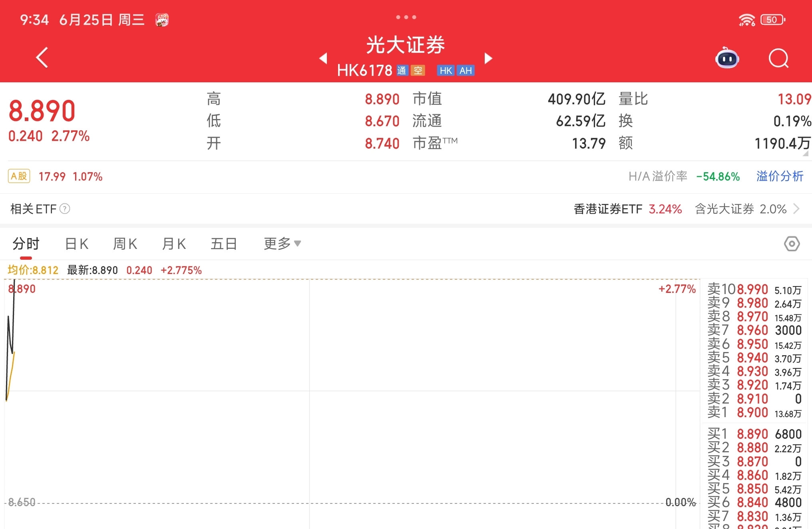Open the 更多 chart period dropdown
This screenshot has width=812, height=529.
(x=282, y=243)
